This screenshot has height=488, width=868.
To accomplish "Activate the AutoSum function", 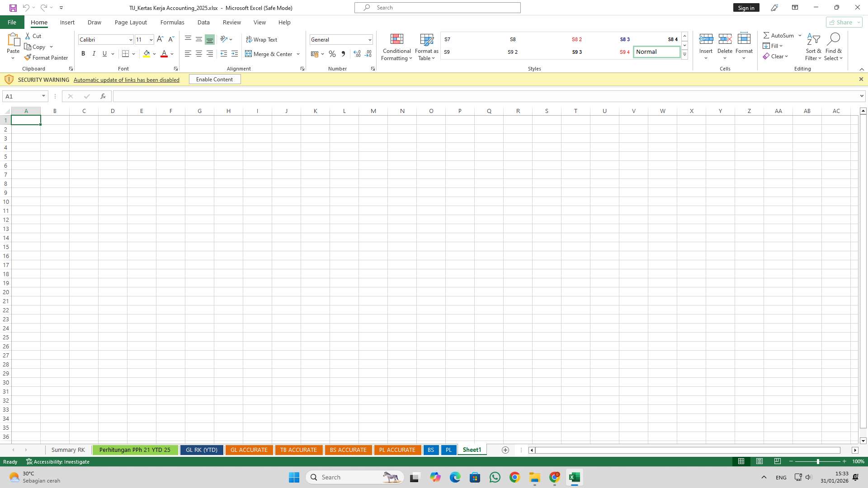I will pyautogui.click(x=779, y=35).
